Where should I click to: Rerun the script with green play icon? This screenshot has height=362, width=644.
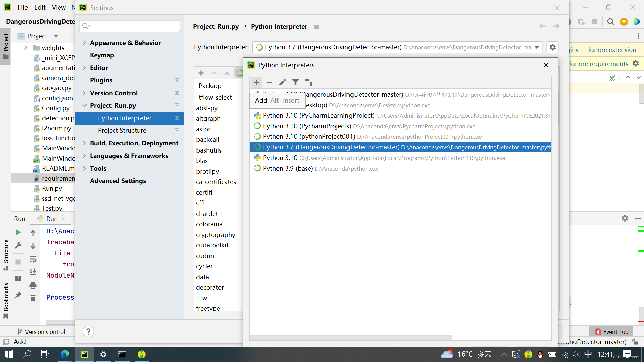(18, 232)
